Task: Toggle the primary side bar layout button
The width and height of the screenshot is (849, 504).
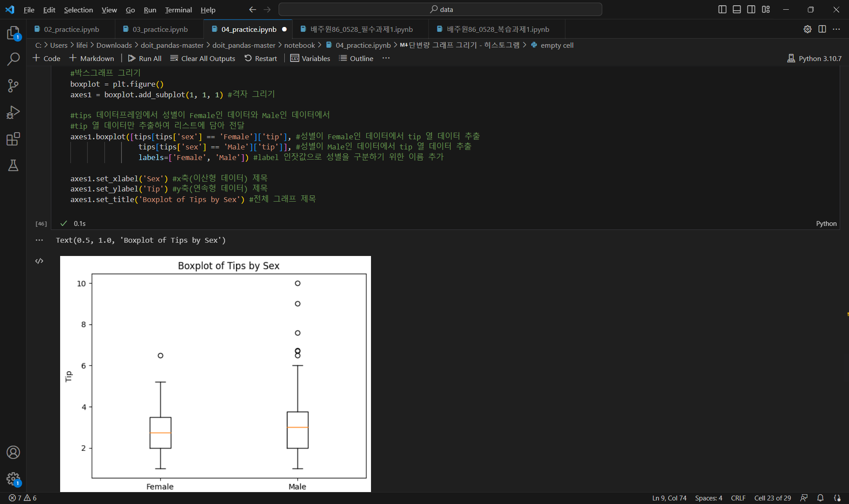Action: pyautogui.click(x=722, y=9)
